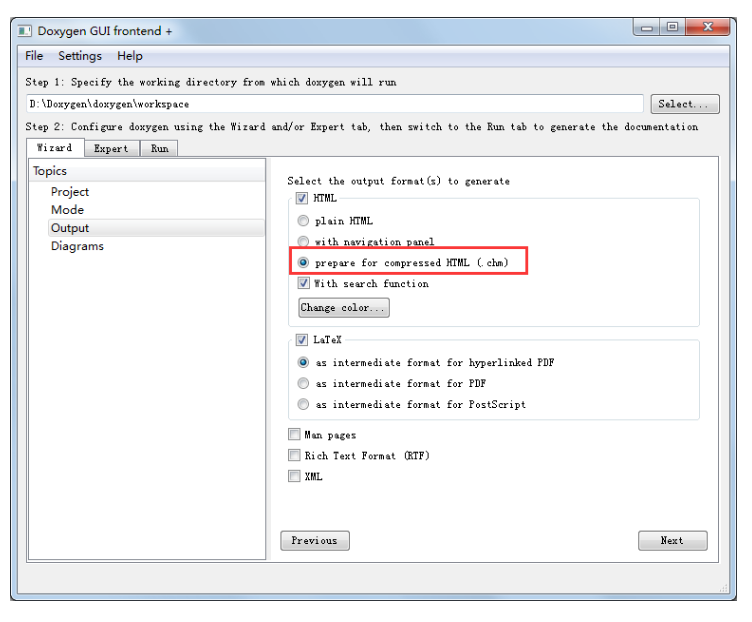The width and height of the screenshot is (752, 622).
Task: Maximize the Doxygen GUI frontend window
Action: click(672, 27)
